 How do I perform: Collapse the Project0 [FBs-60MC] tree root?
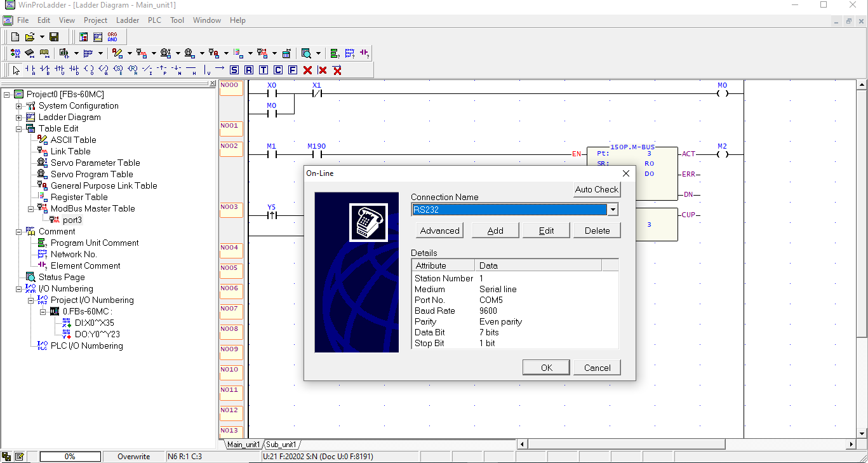point(7,94)
